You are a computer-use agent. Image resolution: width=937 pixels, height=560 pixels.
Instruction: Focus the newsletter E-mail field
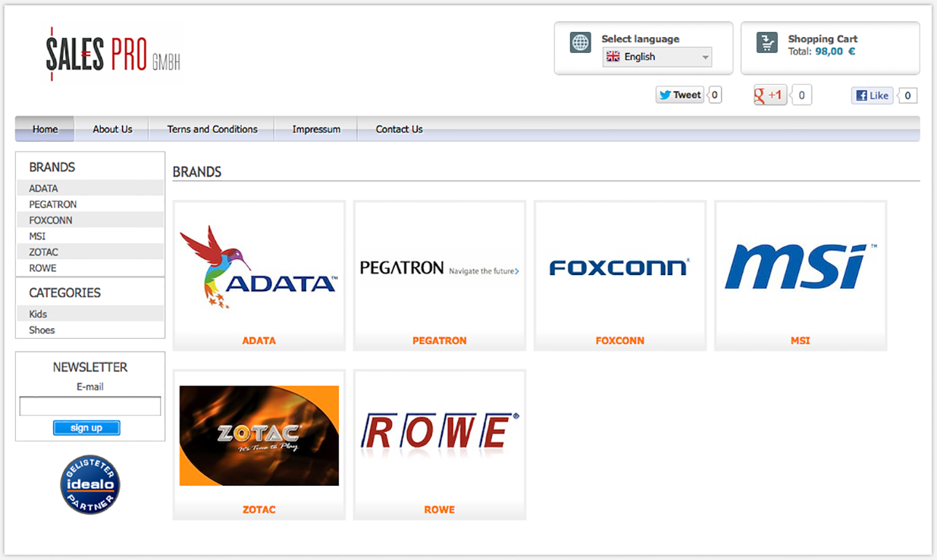tap(90, 406)
